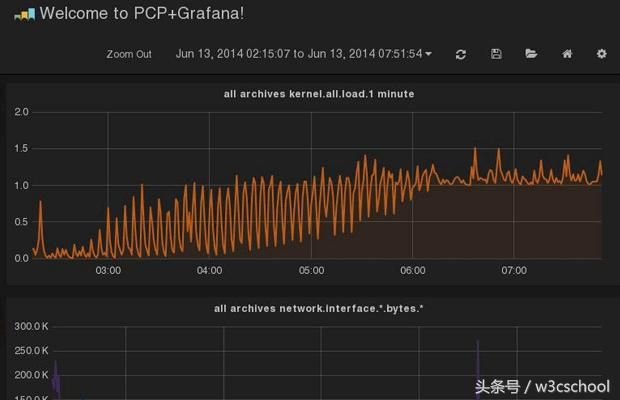This screenshot has height=400, width=620.
Task: Click the 2.0 y-axis label on load graph
Action: coord(21,112)
